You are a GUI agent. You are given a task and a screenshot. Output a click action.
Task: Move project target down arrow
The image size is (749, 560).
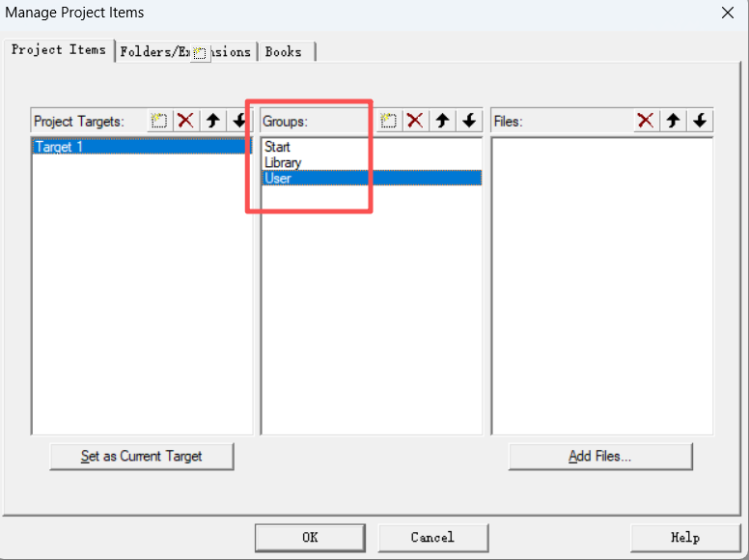click(238, 121)
